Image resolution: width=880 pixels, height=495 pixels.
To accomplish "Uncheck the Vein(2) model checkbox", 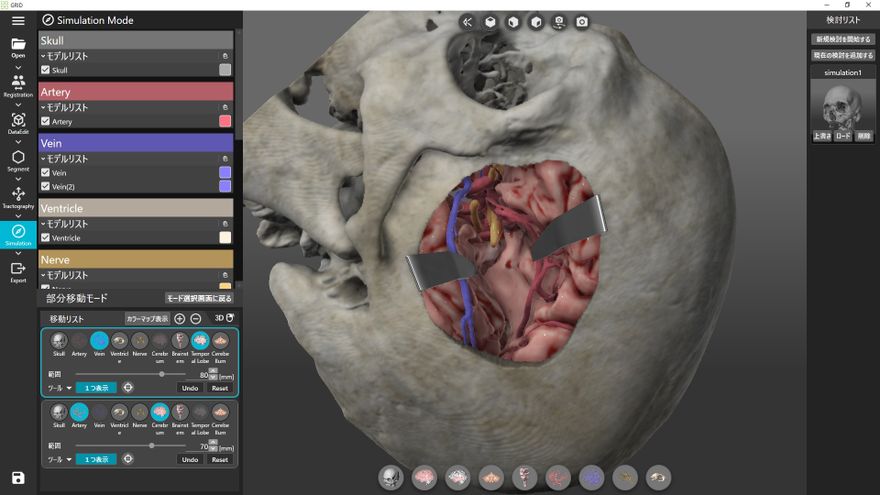I will coord(45,186).
